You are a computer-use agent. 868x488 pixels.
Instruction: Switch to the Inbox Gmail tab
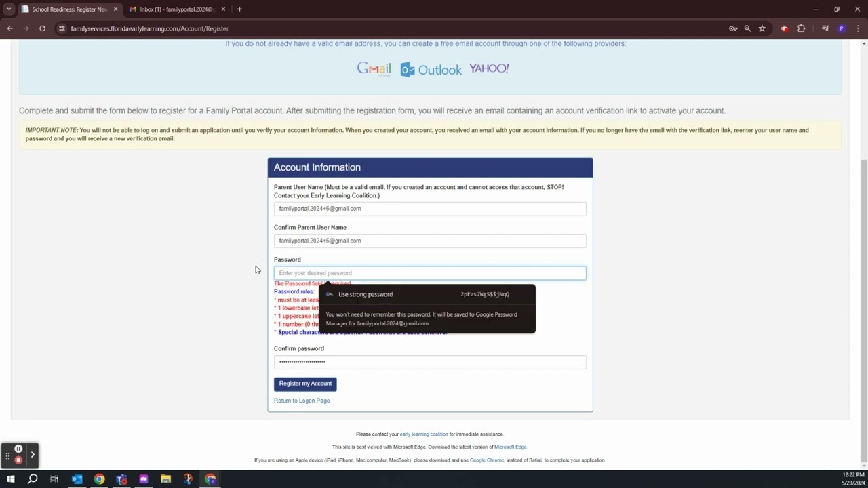click(176, 9)
